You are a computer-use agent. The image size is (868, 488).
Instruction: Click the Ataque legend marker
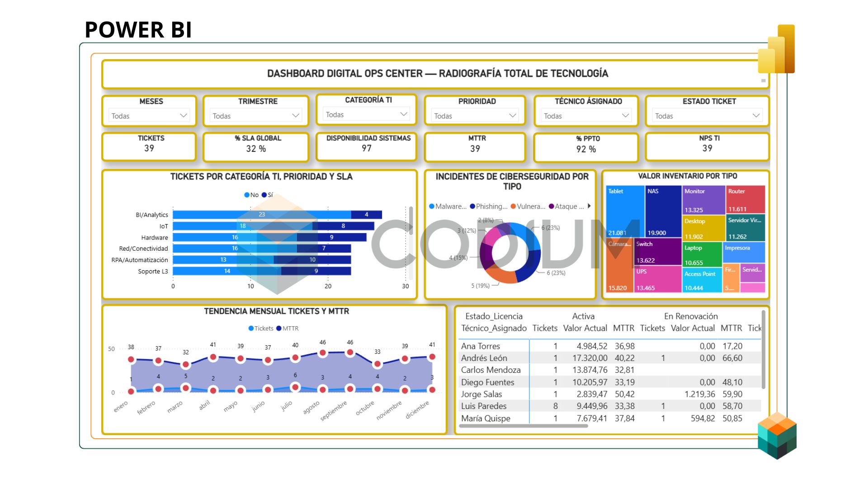click(551, 206)
